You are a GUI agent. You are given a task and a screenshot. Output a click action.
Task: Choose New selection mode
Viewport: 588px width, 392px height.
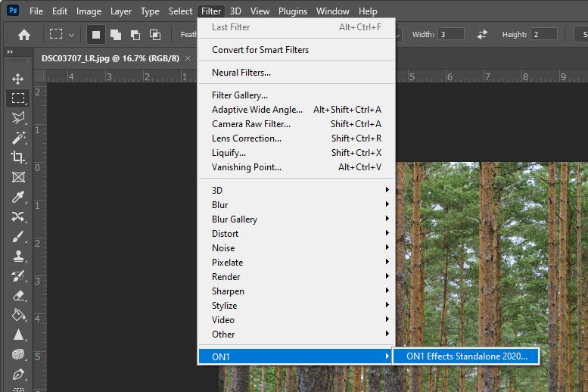point(96,35)
